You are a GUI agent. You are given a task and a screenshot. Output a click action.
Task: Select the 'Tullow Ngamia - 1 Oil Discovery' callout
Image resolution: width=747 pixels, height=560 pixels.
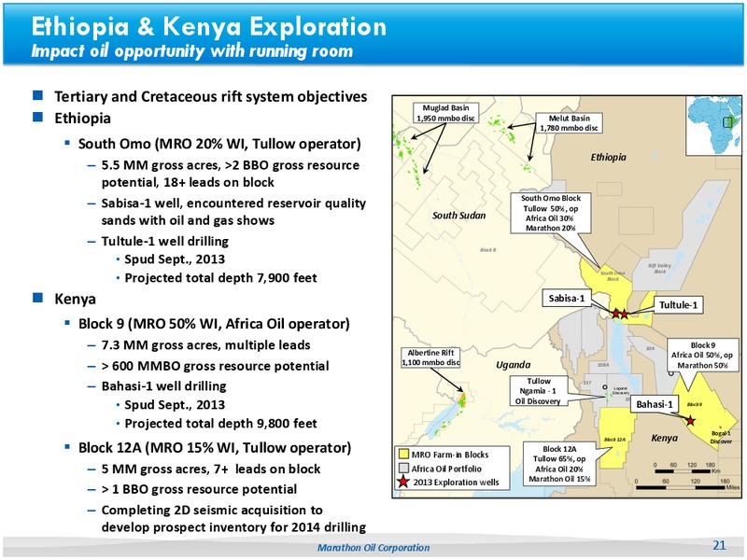click(539, 391)
